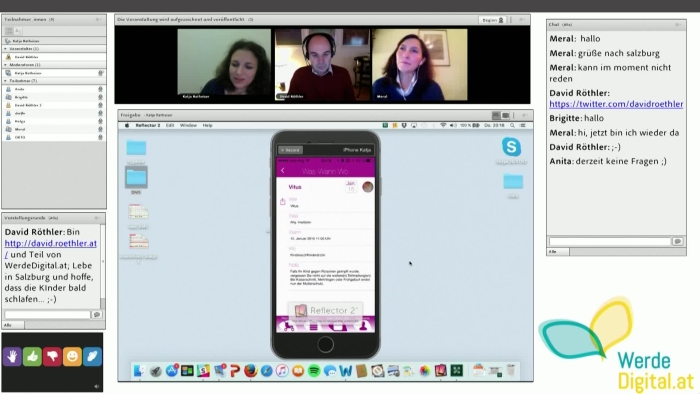This screenshot has height=394, width=700.
Task: Click the Skype icon on shared desktop
Action: point(511,147)
